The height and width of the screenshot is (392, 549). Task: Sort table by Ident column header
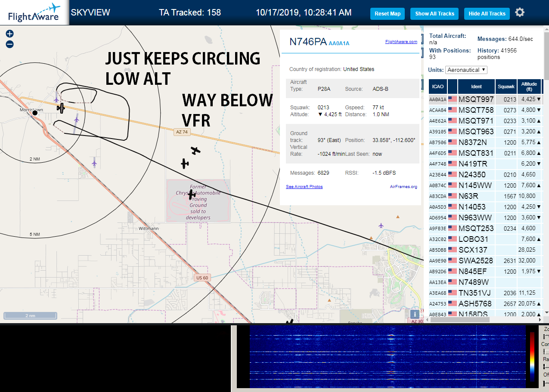[x=476, y=86]
